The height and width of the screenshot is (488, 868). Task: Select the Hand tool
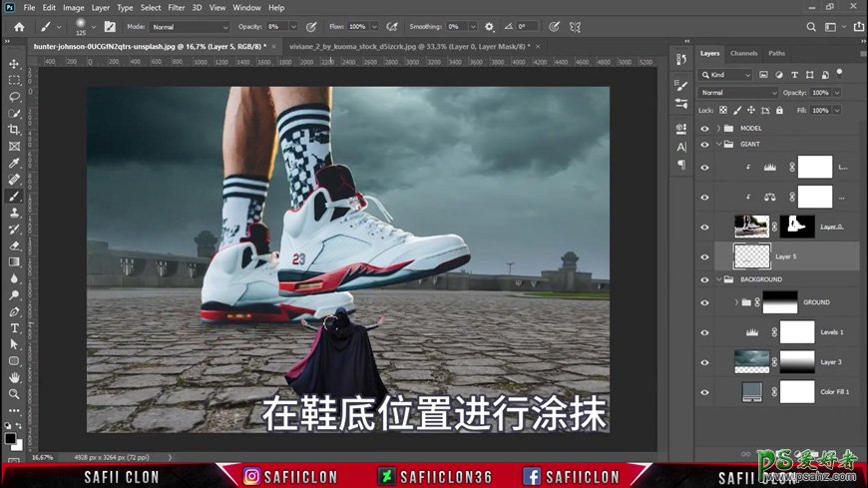(x=14, y=378)
